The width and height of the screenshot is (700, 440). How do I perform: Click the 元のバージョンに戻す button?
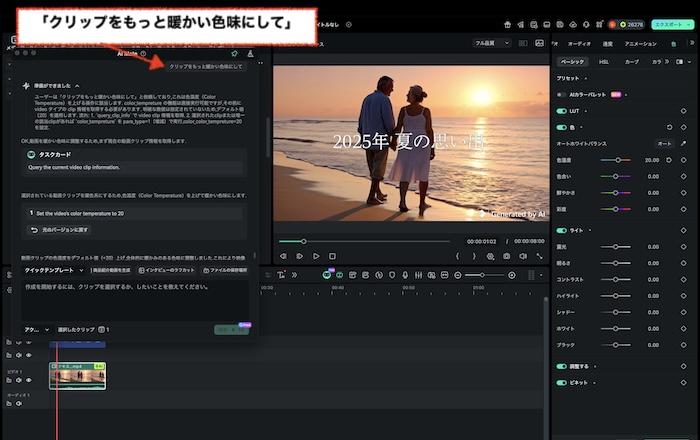click(59, 230)
